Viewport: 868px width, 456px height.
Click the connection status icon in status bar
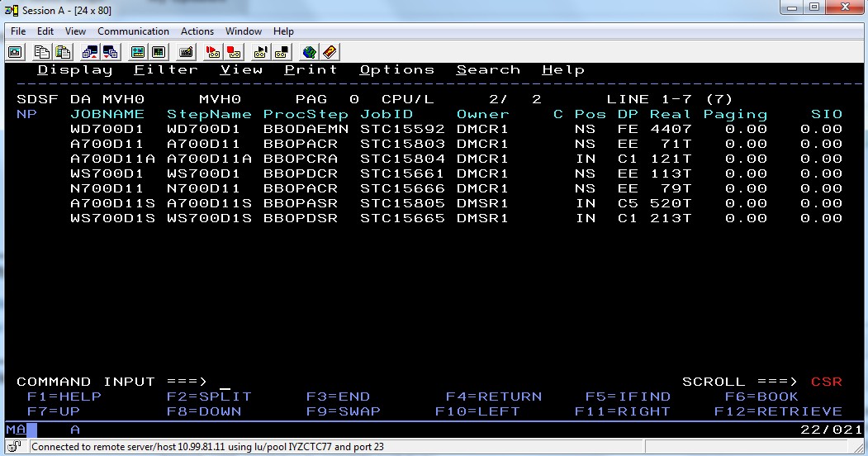coord(14,446)
